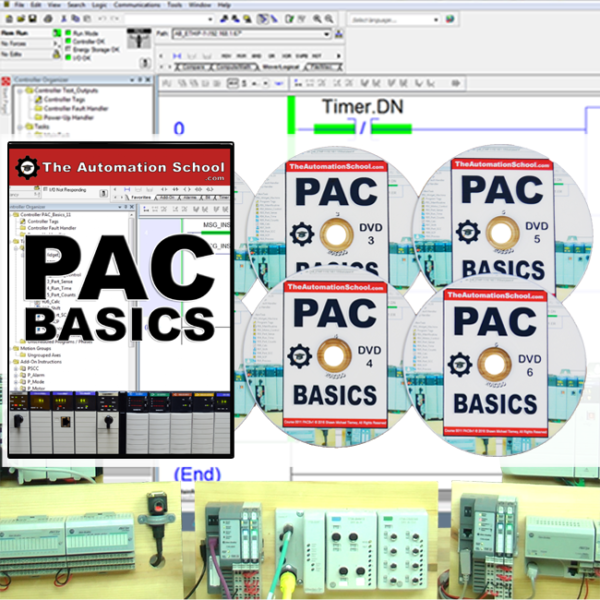This screenshot has width=600, height=600.
Task: Open the Window menu
Action: (x=200, y=5)
